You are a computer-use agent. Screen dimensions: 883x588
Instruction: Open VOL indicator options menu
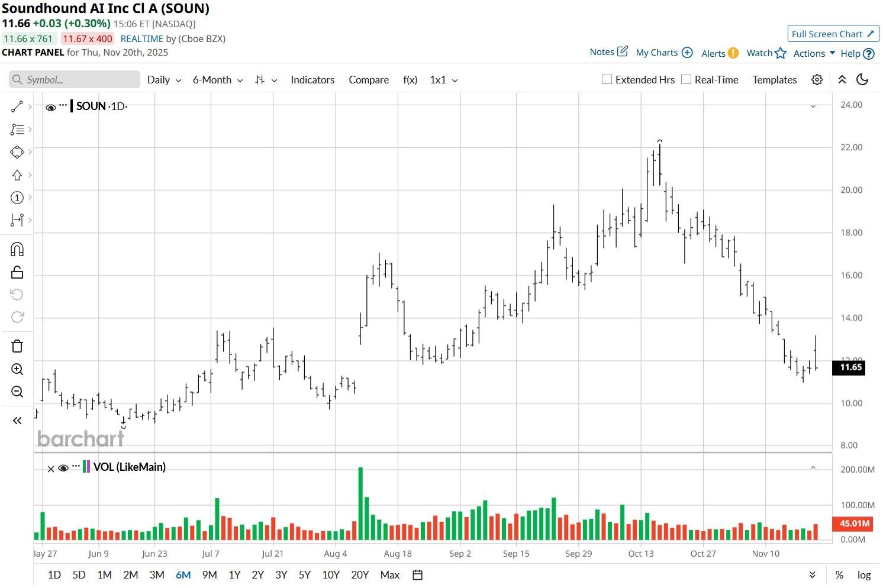pyautogui.click(x=76, y=466)
